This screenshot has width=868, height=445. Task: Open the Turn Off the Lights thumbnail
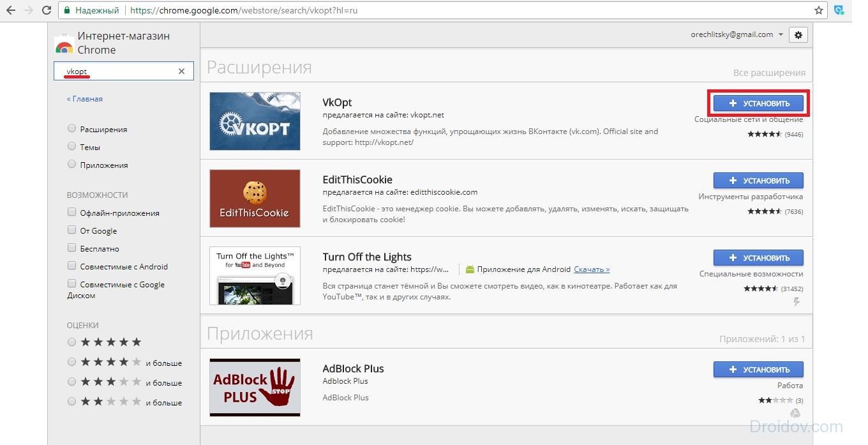(x=255, y=276)
